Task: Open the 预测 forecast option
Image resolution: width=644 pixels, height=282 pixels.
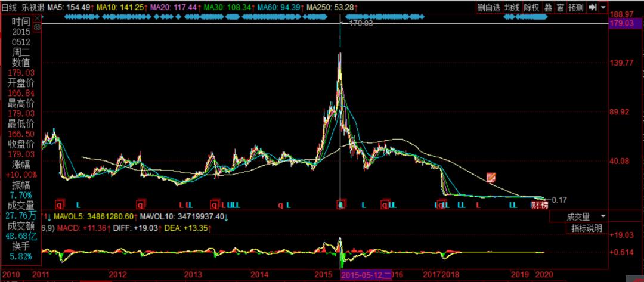Action: click(576, 7)
